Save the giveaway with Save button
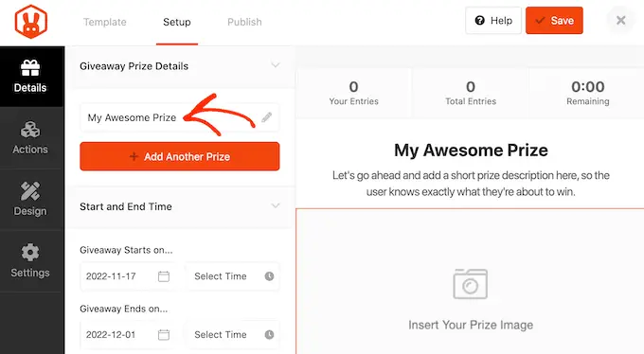The image size is (644, 354). (x=554, y=21)
